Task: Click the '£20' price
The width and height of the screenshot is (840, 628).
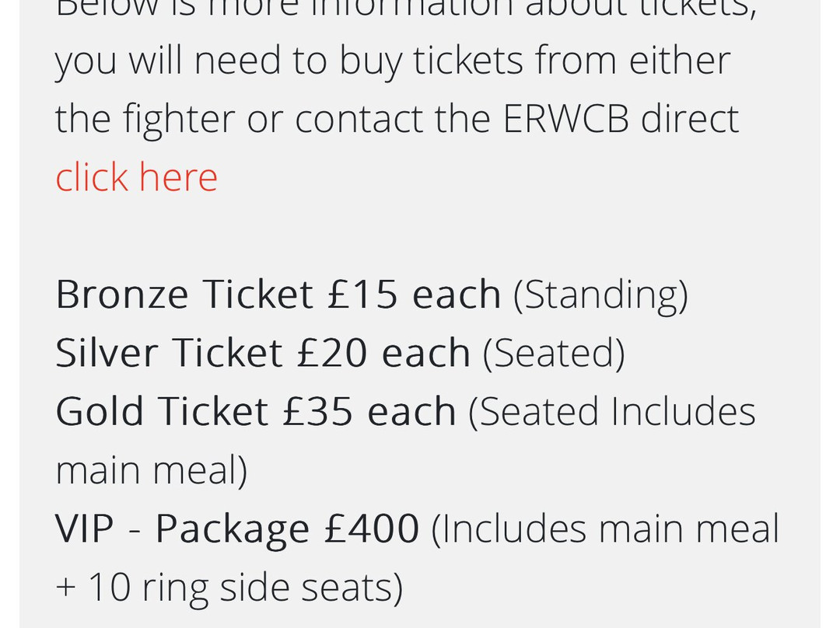Action: point(332,353)
